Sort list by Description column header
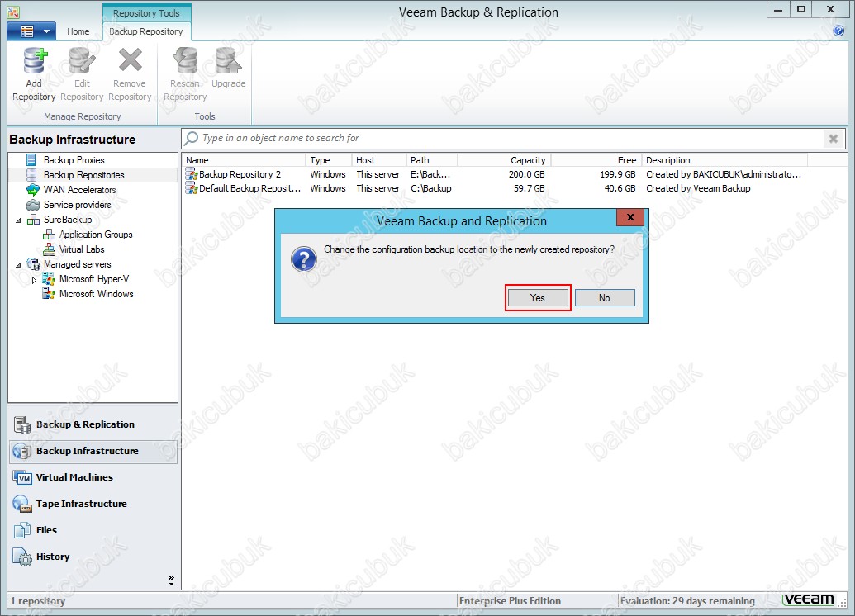Screen dimensions: 855x616 tap(724, 160)
